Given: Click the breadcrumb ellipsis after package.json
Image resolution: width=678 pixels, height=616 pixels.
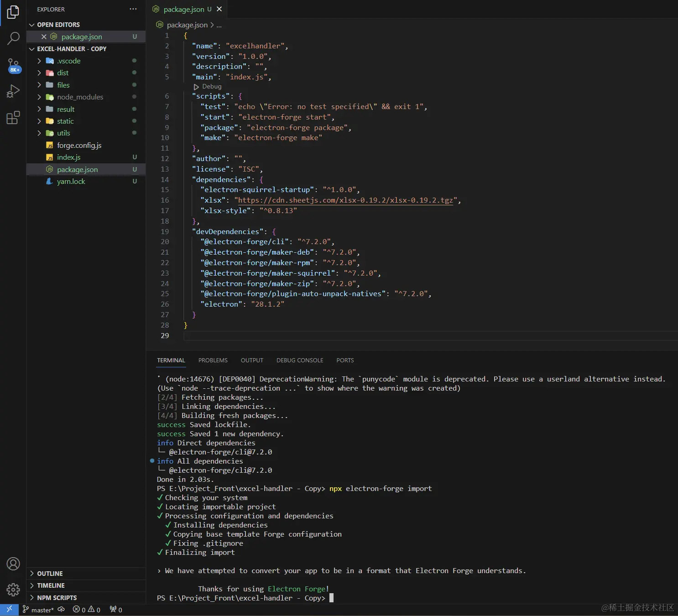Looking at the screenshot, I should [219, 25].
